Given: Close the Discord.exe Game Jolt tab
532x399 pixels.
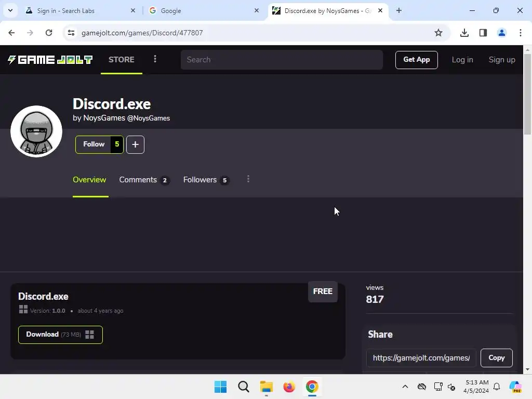Looking at the screenshot, I should 380,11.
